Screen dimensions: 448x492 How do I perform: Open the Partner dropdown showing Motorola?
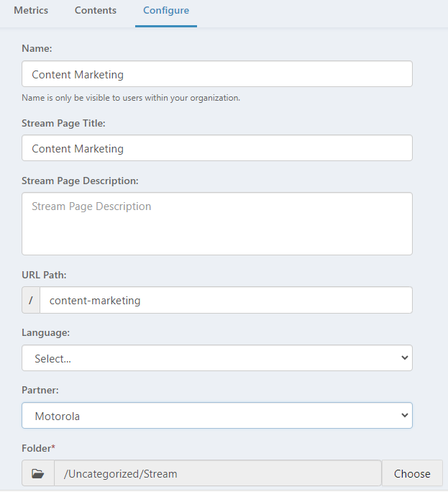click(217, 416)
